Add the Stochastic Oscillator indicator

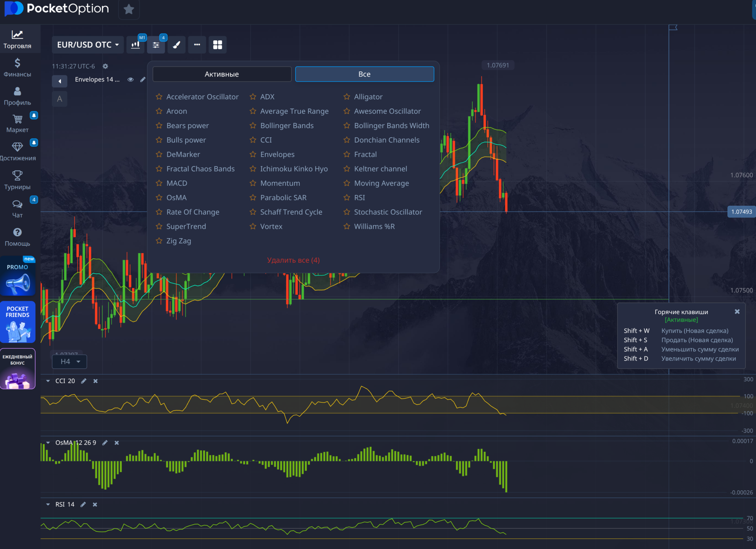388,212
